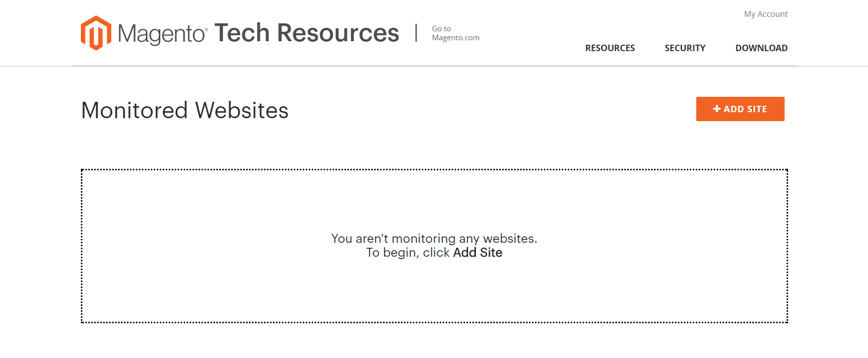Open the DOWNLOAD menu
868x358 pixels.
click(x=761, y=48)
